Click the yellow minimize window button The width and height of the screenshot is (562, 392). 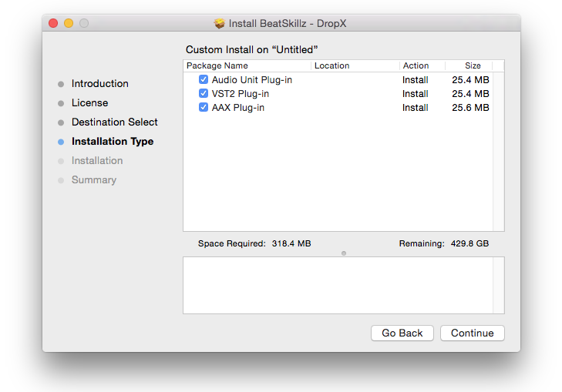click(x=69, y=23)
